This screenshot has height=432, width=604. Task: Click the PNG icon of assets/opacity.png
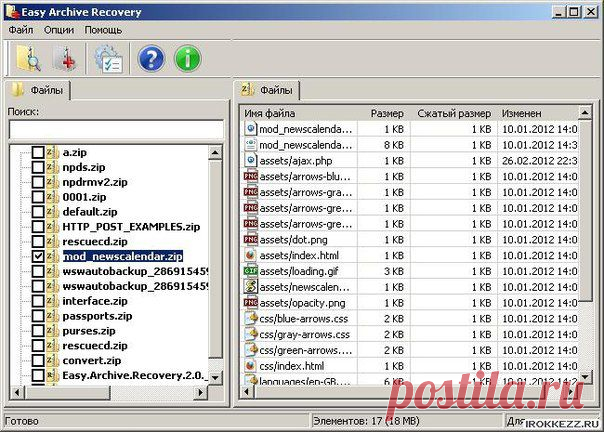click(250, 303)
